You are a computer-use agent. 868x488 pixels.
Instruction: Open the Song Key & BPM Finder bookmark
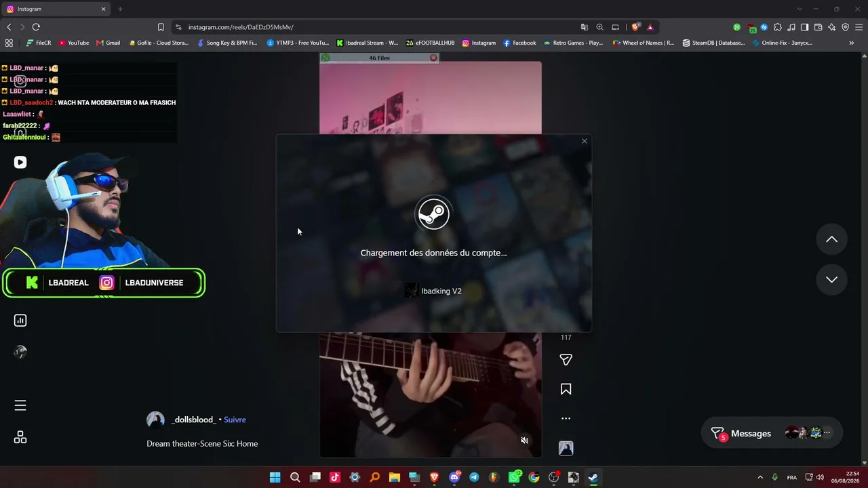click(x=228, y=43)
